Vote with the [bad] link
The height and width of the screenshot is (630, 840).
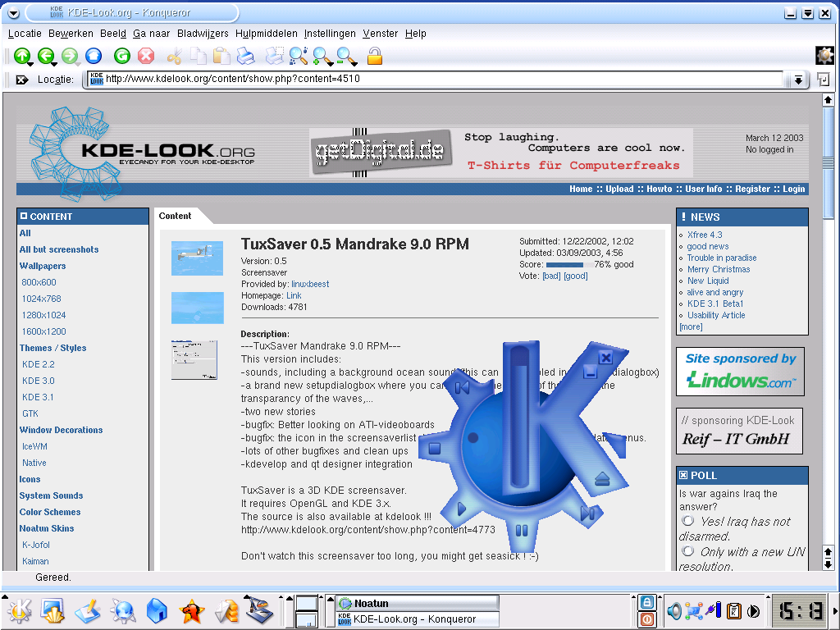[x=551, y=276]
